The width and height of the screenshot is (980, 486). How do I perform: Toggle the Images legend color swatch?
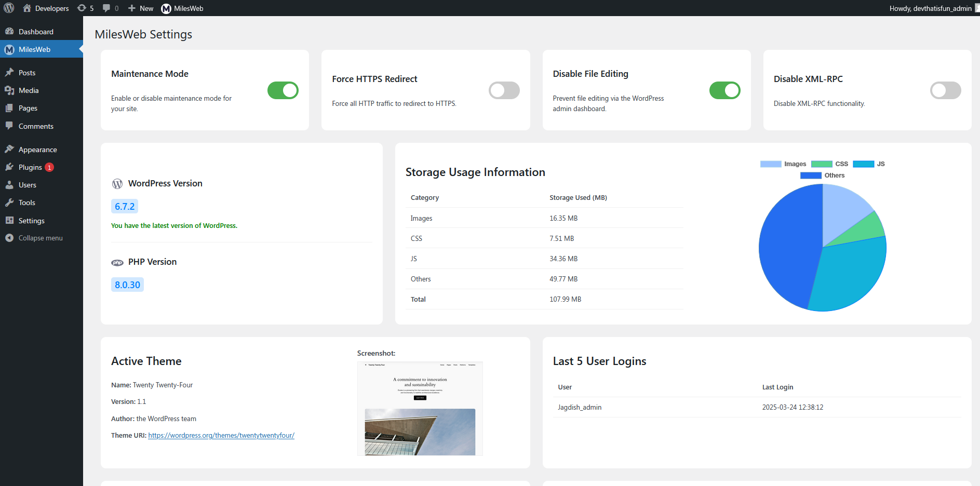point(771,164)
